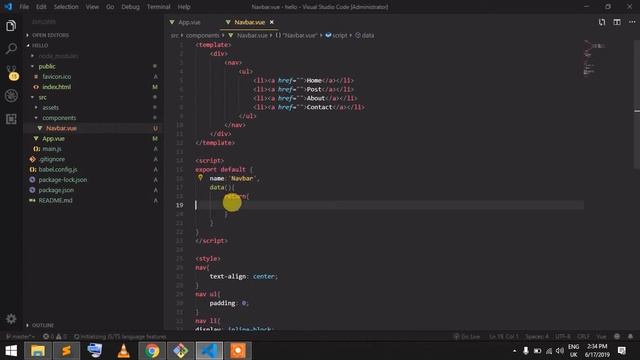Open the Debug view in activity bar
Viewport: 640px width, 360px height.
11,96
